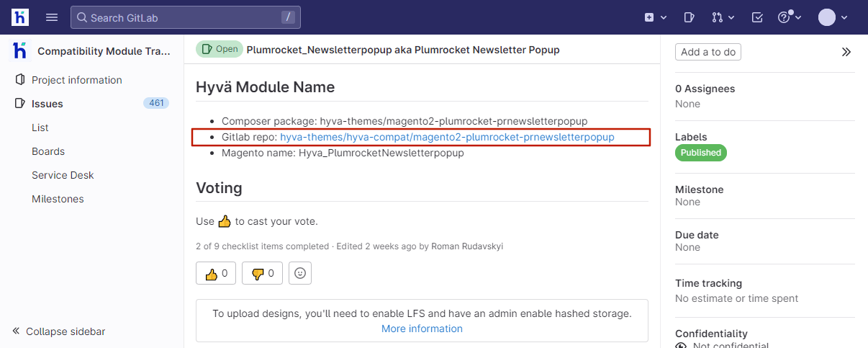Open the Help question mark menu
The height and width of the screenshot is (348, 868).
(790, 17)
